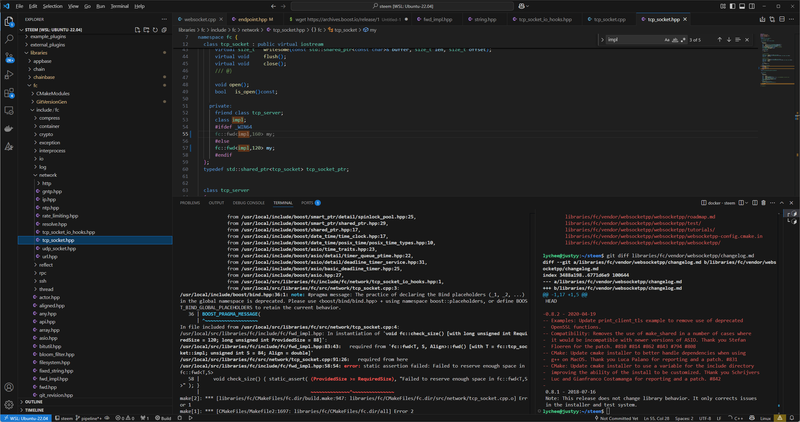Viewport: 800px width, 422px height.
Task: Open Manage gear menu in activity bar
Action: [9, 405]
